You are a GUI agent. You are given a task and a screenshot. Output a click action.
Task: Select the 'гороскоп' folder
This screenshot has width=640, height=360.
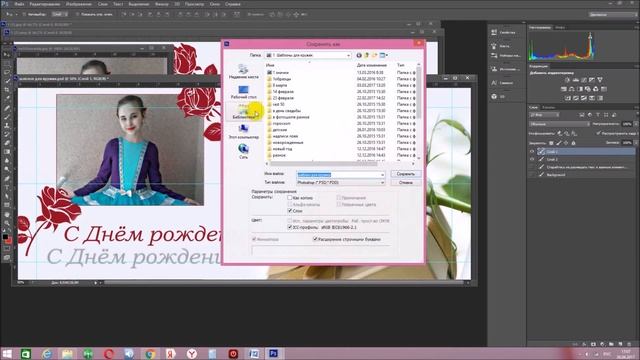(x=281, y=123)
